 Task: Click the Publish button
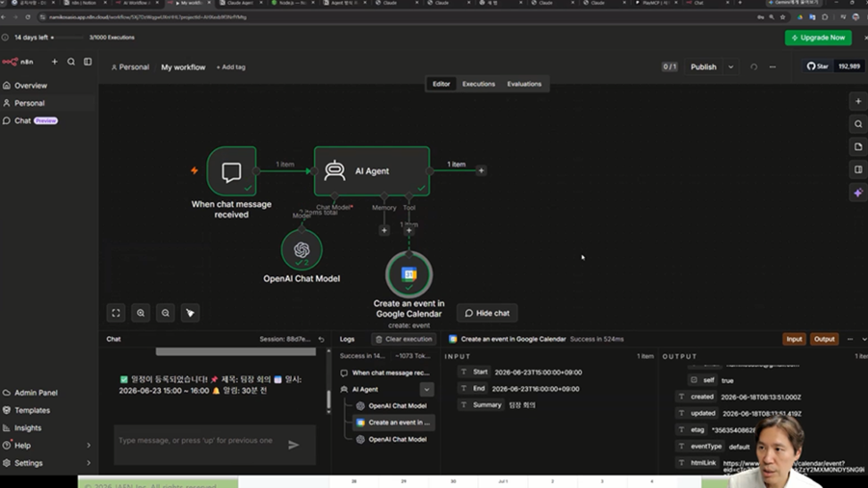click(703, 67)
